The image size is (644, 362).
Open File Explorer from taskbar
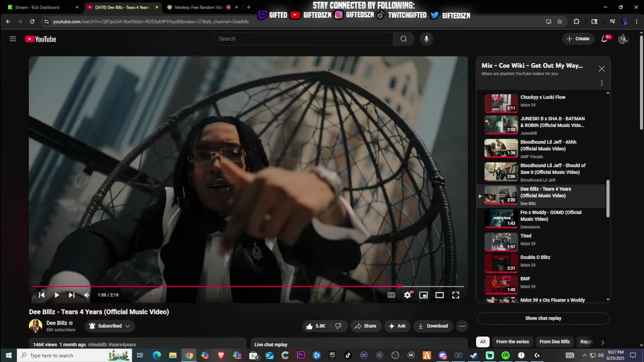[x=173, y=355]
